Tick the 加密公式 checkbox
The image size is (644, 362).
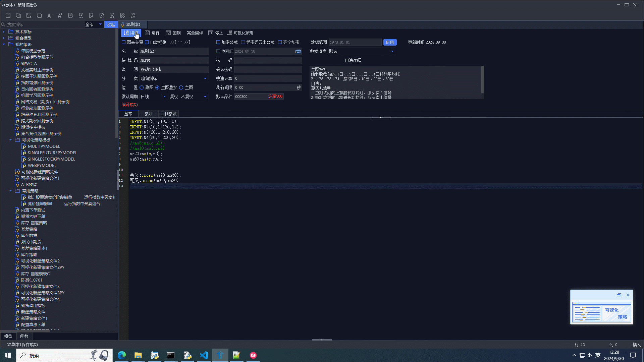tap(218, 42)
